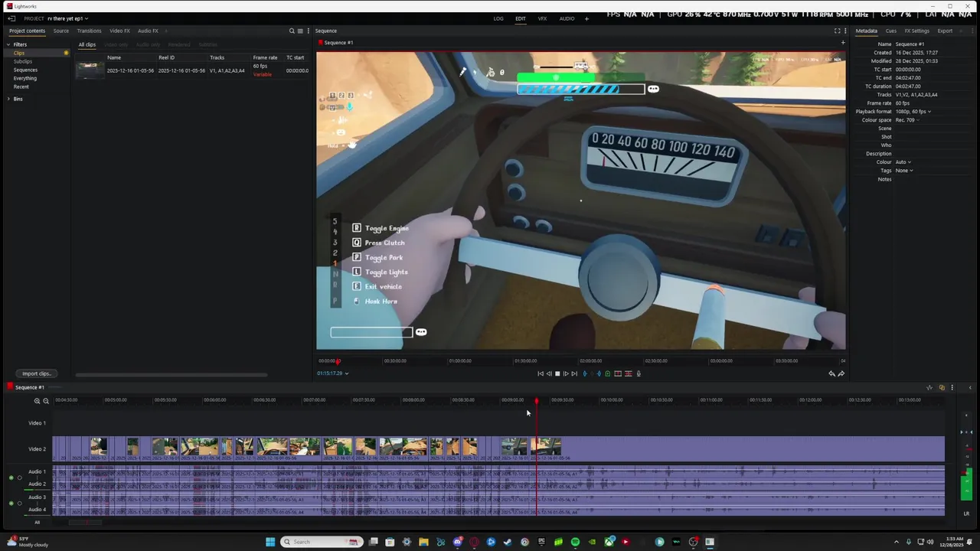Image resolution: width=980 pixels, height=551 pixels.
Task: Mark in point with the blue icon
Action: coord(586,373)
